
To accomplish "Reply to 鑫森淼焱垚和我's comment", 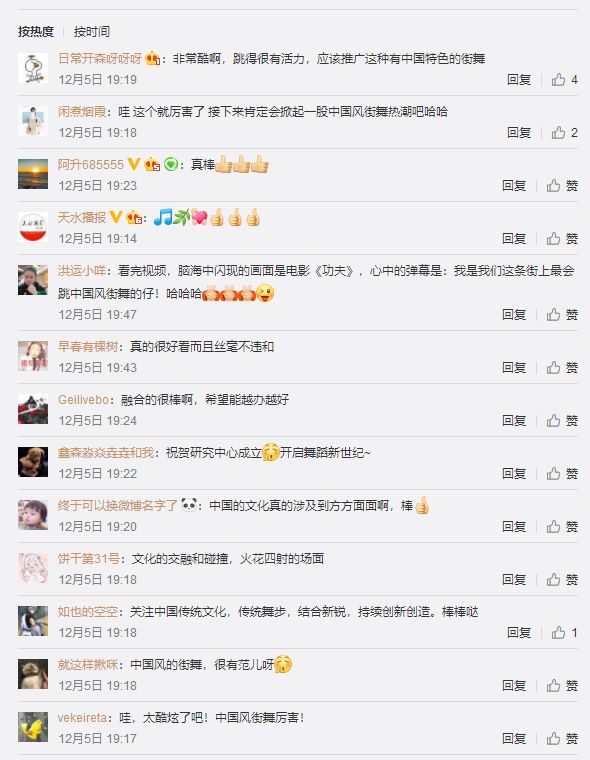I will [x=514, y=474].
